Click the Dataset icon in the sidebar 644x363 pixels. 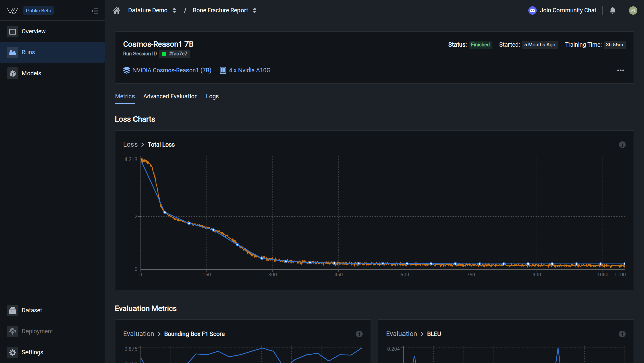click(13, 310)
